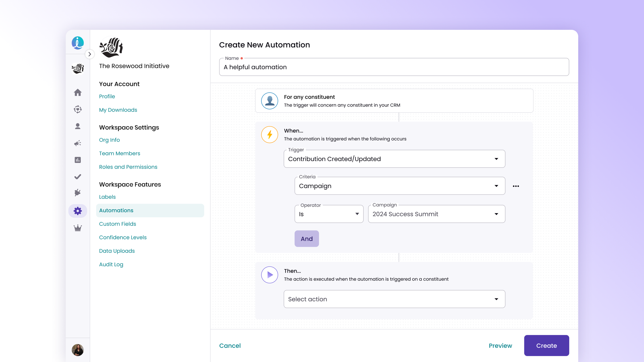This screenshot has width=644, height=362.
Task: Open the bar chart reports icon
Action: tap(78, 160)
